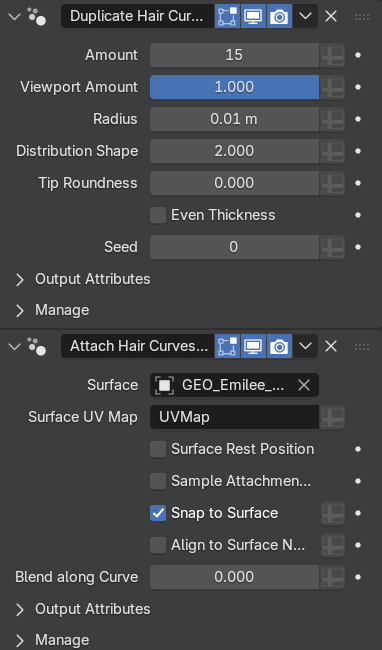Toggle viewport display for Attach Hair Curves modifier
This screenshot has width=382, height=650.
[x=253, y=347]
